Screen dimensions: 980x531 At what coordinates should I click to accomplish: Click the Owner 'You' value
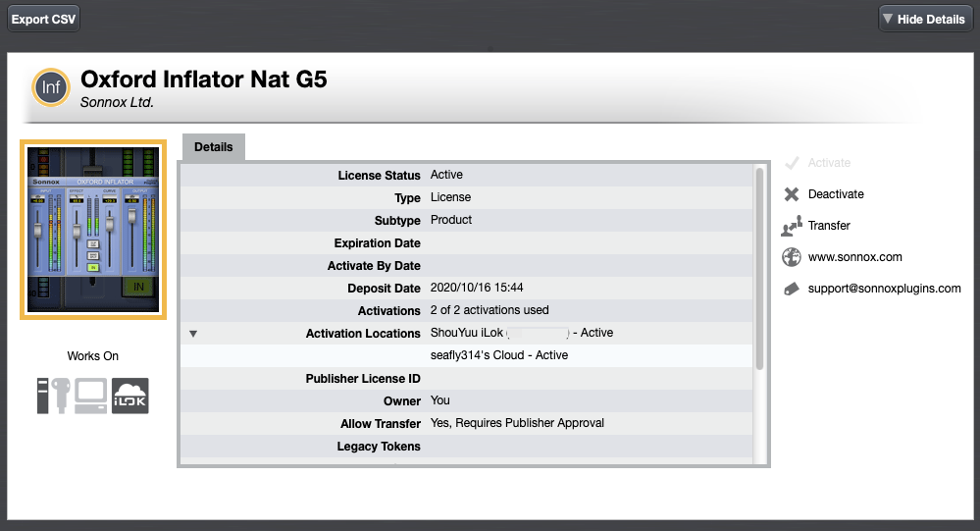(x=439, y=400)
